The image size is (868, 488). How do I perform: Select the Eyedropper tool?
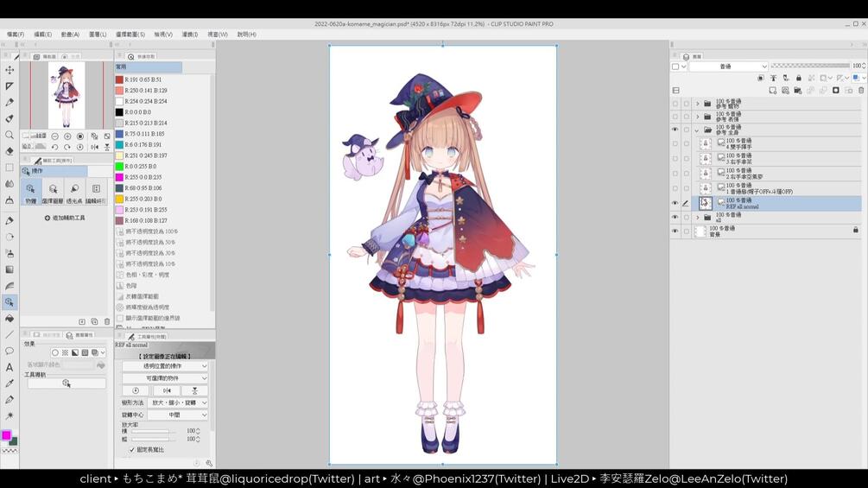(x=10, y=383)
